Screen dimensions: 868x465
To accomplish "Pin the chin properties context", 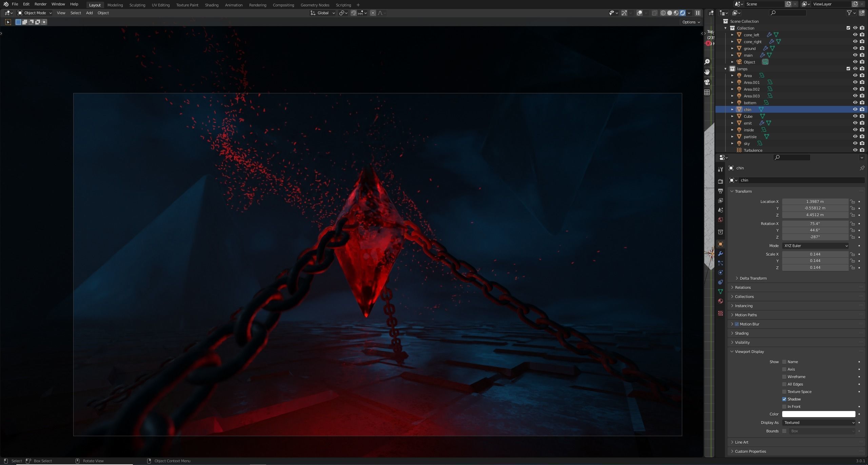I will [862, 168].
